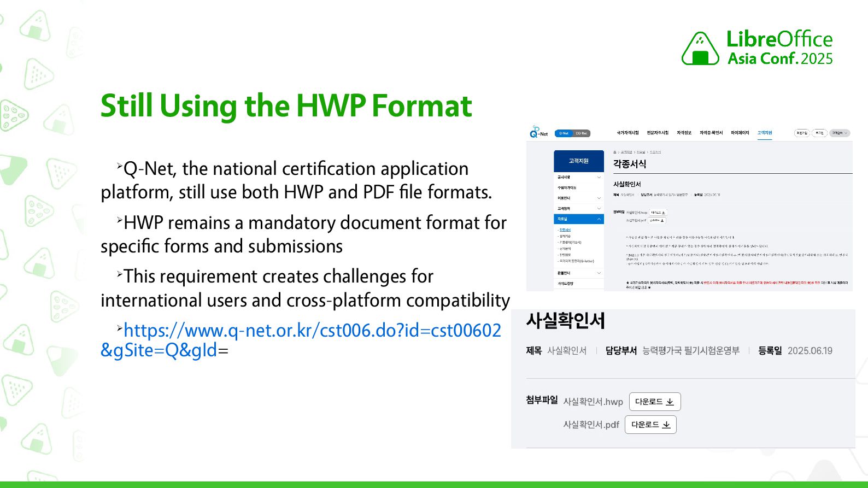Open the 가이드영상 sidebar item
This screenshot has height=488, width=868.
(565, 284)
